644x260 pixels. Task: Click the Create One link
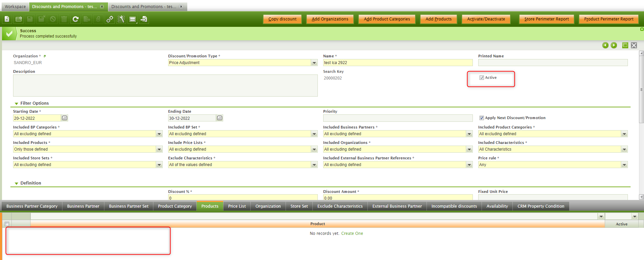[x=352, y=233]
